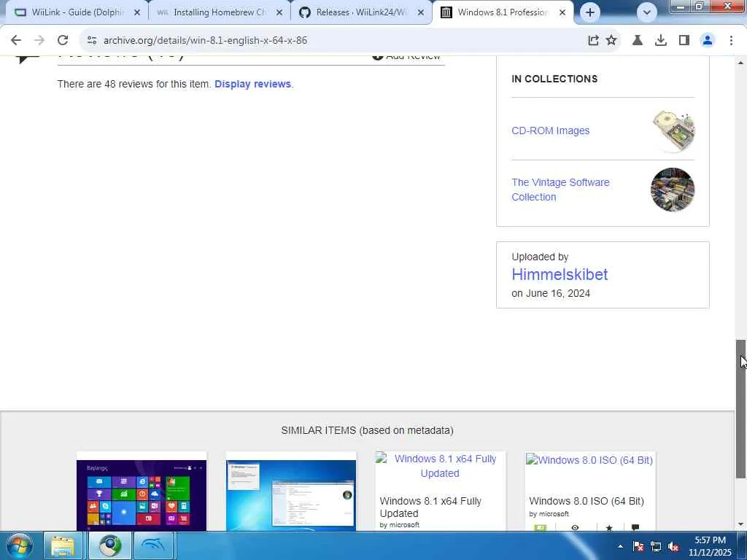Switch to Installing Homebrew Channel tab
The height and width of the screenshot is (560, 747).
click(x=220, y=12)
